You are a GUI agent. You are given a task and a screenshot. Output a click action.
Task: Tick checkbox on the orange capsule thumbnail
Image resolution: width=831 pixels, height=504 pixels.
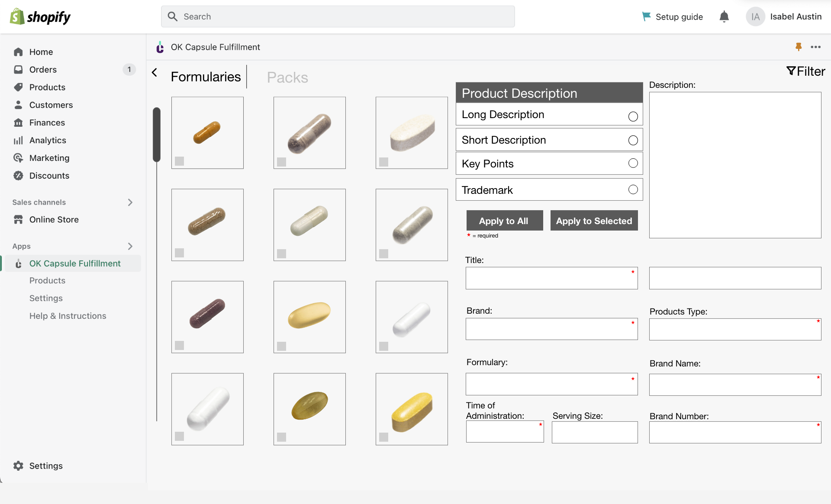[x=180, y=161]
